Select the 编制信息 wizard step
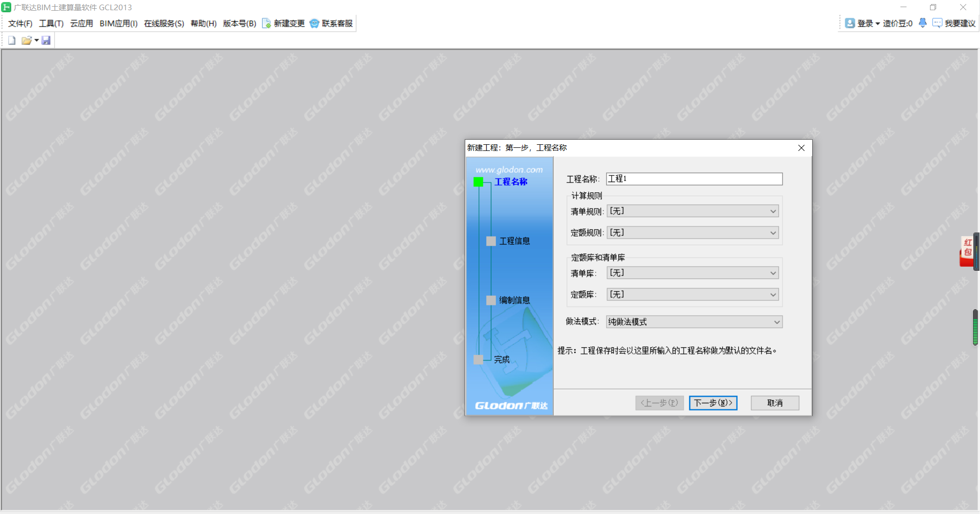980x514 pixels. tap(514, 300)
